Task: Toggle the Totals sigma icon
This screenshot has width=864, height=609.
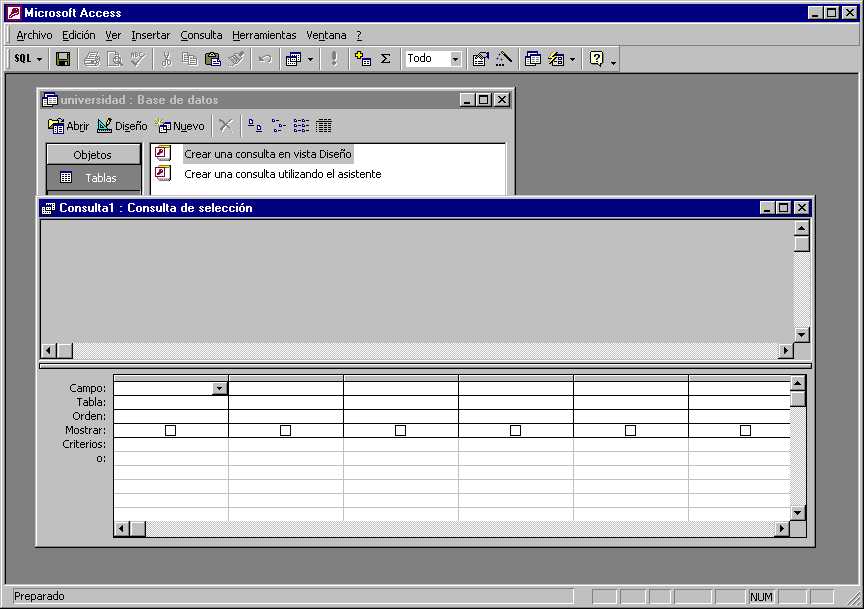Action: 386,58
